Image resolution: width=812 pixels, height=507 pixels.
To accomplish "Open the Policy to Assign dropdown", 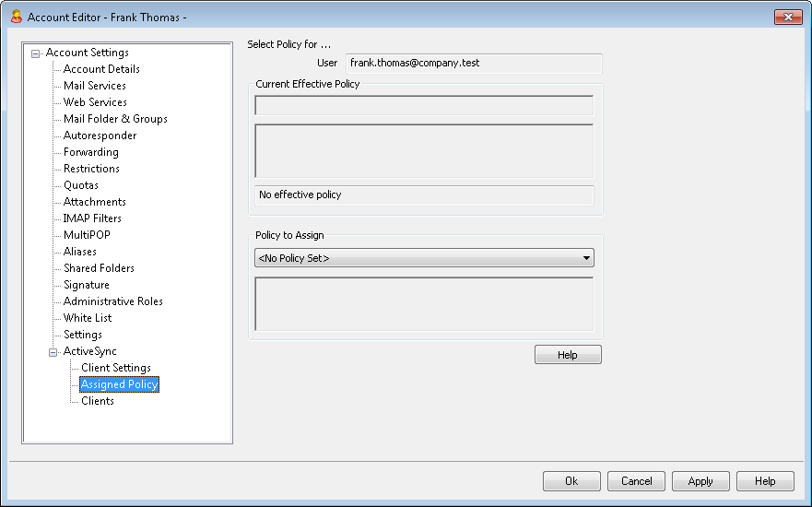I will tap(424, 258).
